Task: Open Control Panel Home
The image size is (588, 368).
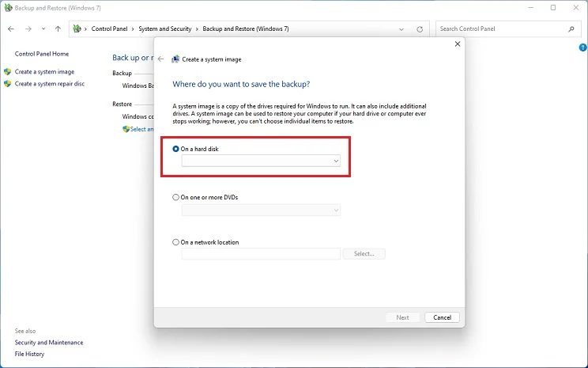Action: tap(42, 54)
